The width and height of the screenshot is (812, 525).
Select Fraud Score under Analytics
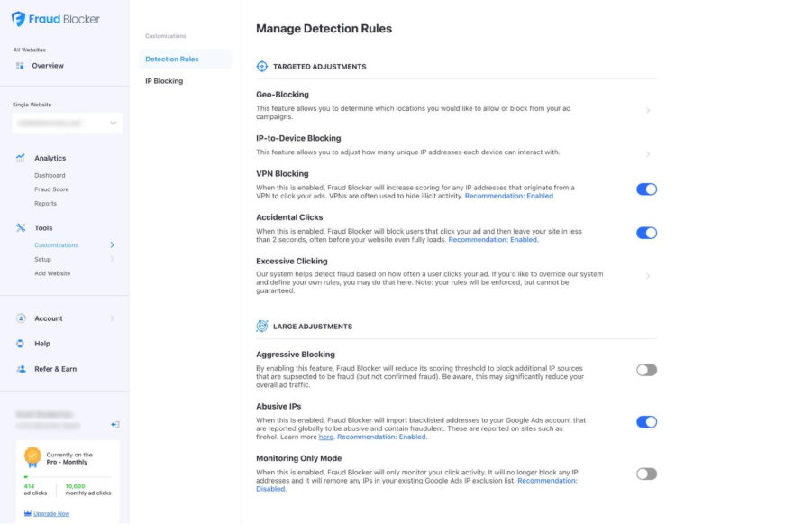click(51, 189)
